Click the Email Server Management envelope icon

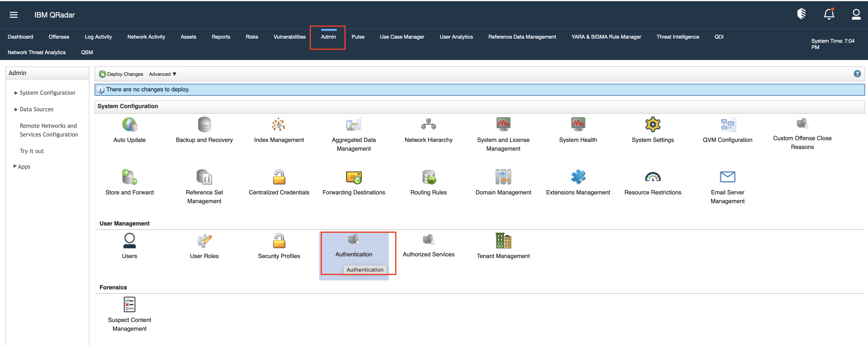[727, 176]
